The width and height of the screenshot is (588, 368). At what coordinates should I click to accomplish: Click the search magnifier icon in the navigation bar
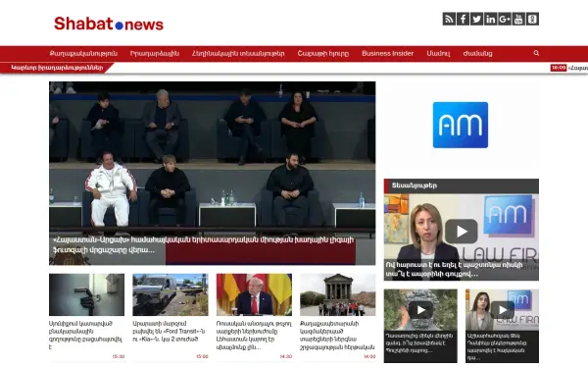(536, 53)
